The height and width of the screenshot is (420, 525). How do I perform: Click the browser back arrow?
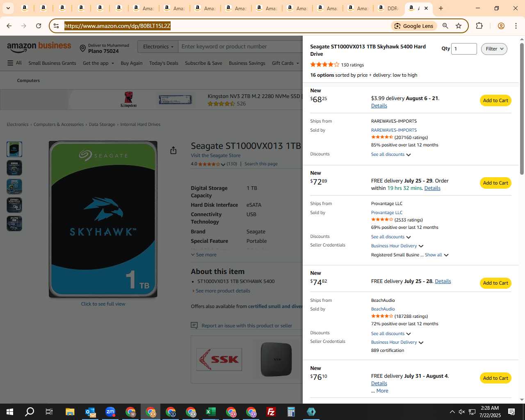(9, 26)
